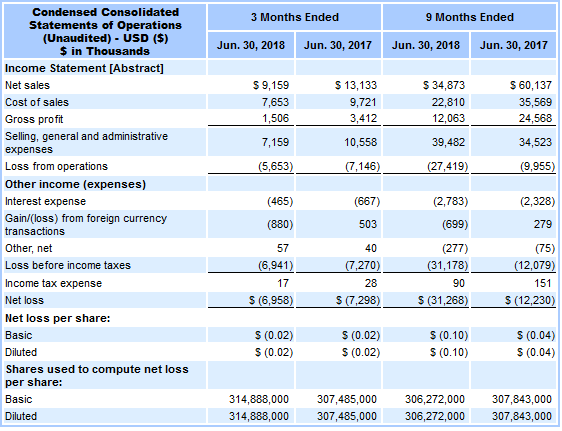Click the Other income (expenses) heading
The height and width of the screenshot is (431, 562).
[76, 184]
